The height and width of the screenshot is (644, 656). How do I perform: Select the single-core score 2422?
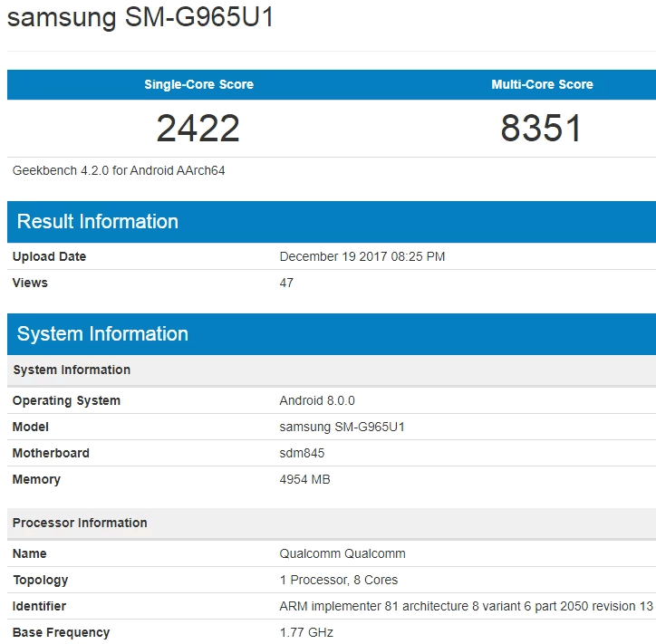198,129
